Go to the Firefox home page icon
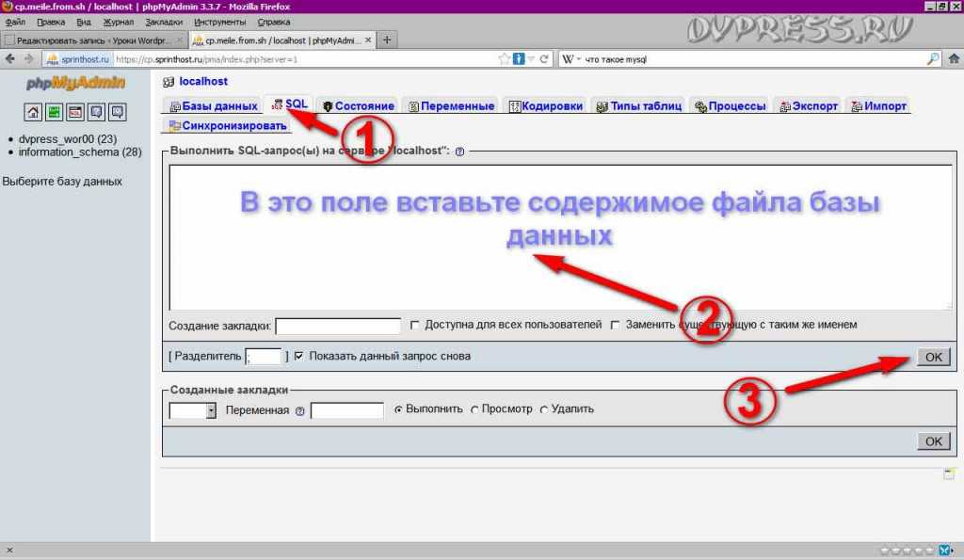The height and width of the screenshot is (560, 964). (x=953, y=58)
